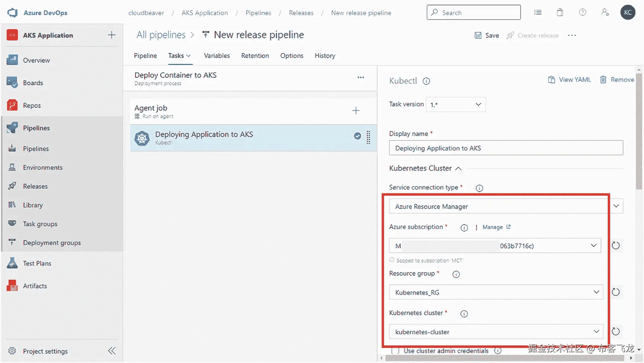Click the Save button
This screenshot has height=363, width=644.
click(486, 35)
